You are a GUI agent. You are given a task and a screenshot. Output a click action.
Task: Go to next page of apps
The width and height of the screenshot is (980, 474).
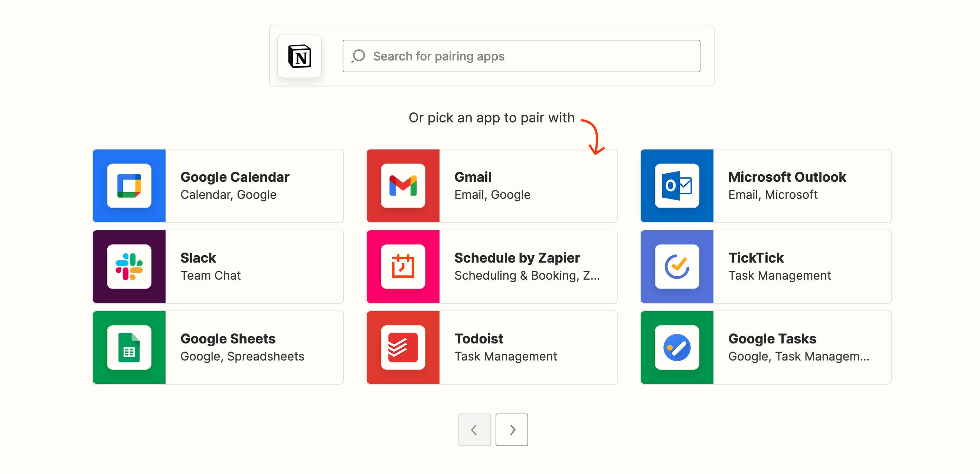click(512, 429)
